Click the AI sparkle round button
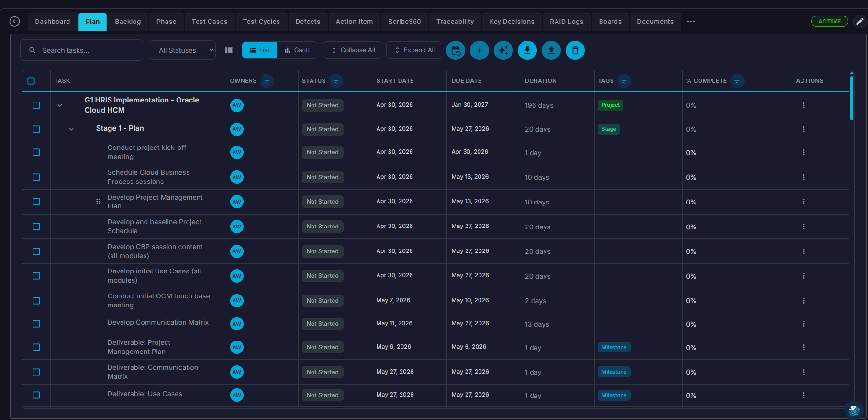 pyautogui.click(x=503, y=50)
